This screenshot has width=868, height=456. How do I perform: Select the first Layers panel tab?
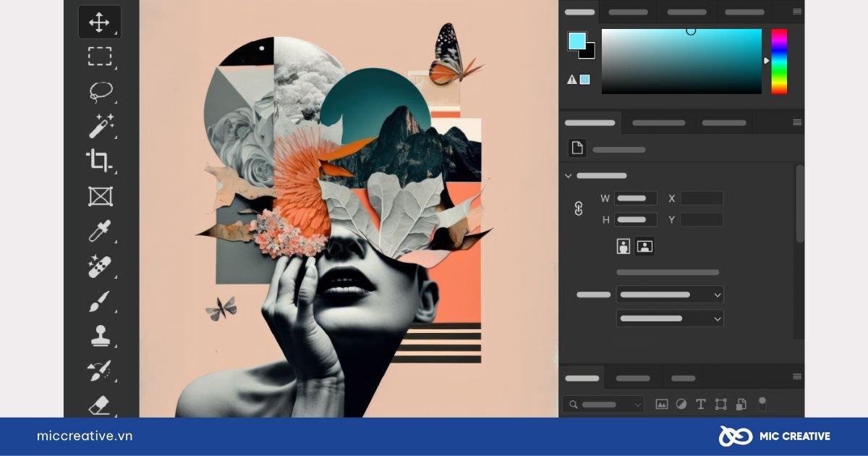[x=582, y=378]
